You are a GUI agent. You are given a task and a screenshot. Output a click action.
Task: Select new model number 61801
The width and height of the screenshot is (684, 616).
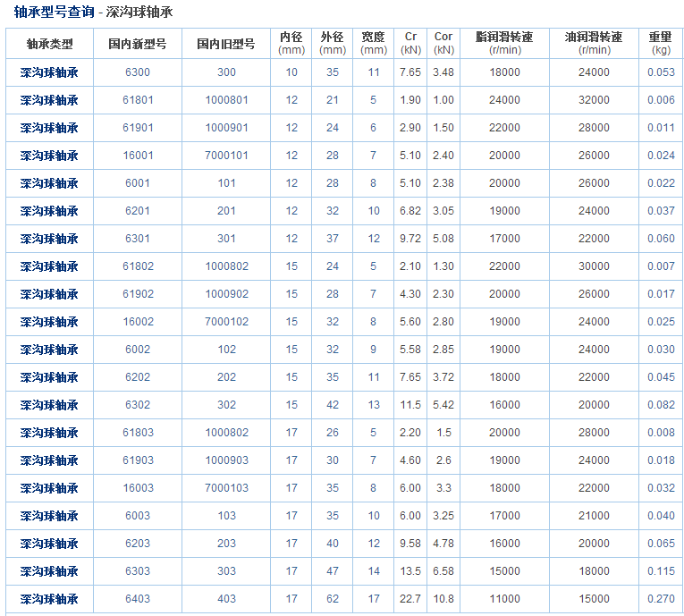[138, 100]
